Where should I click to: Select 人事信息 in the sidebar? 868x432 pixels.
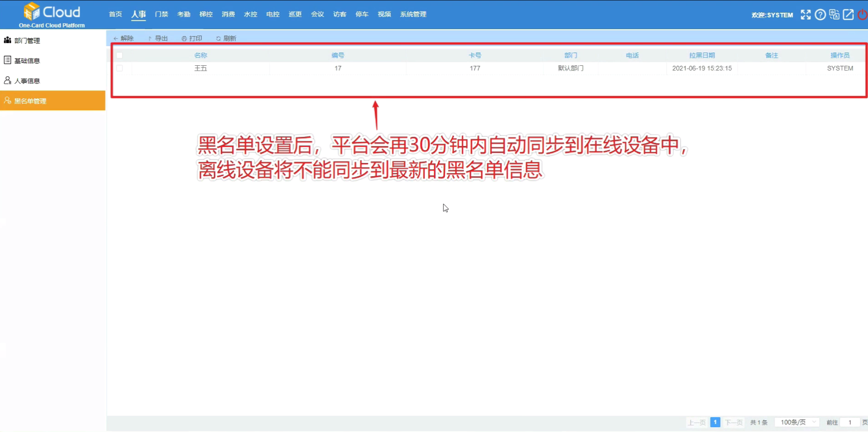click(x=27, y=81)
